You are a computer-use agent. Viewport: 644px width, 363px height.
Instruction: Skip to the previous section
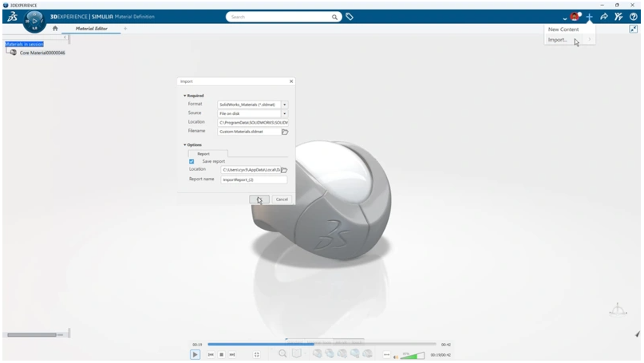(x=211, y=355)
